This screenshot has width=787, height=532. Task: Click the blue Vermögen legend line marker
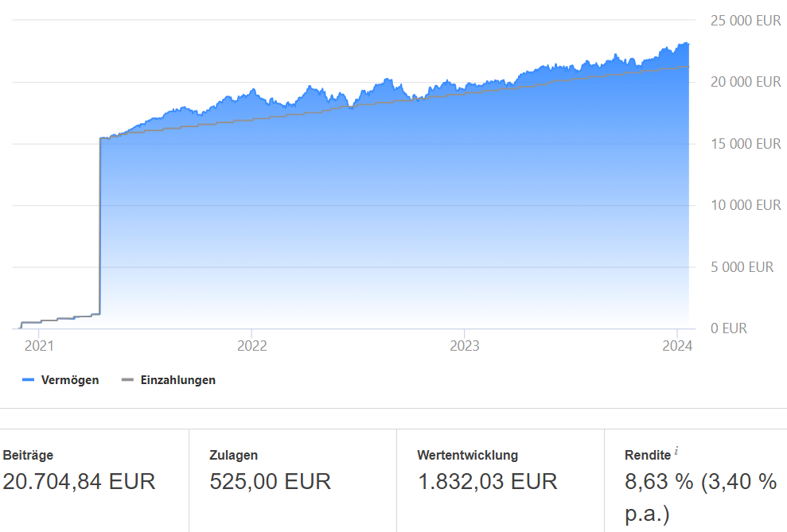pyautogui.click(x=29, y=380)
